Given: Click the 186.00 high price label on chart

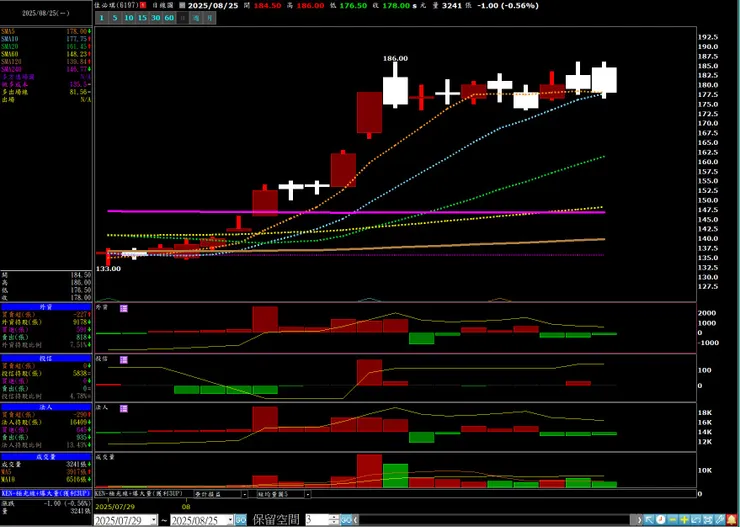Looking at the screenshot, I should coord(395,59).
